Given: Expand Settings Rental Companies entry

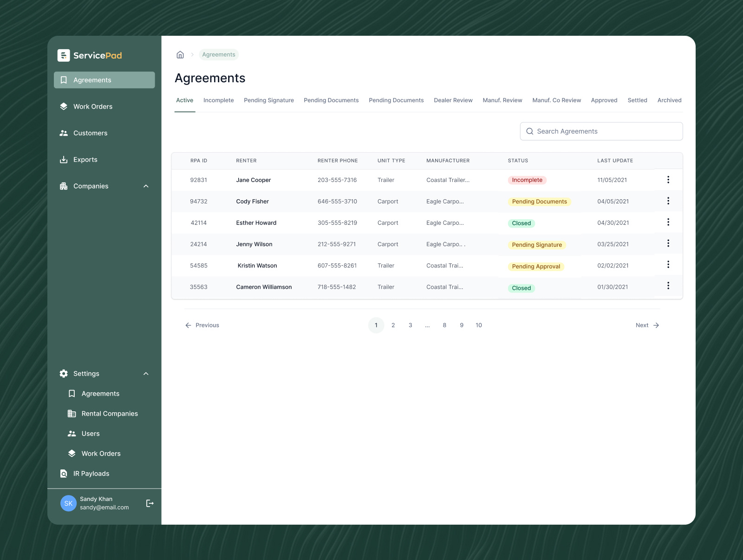Looking at the screenshot, I should pyautogui.click(x=109, y=413).
